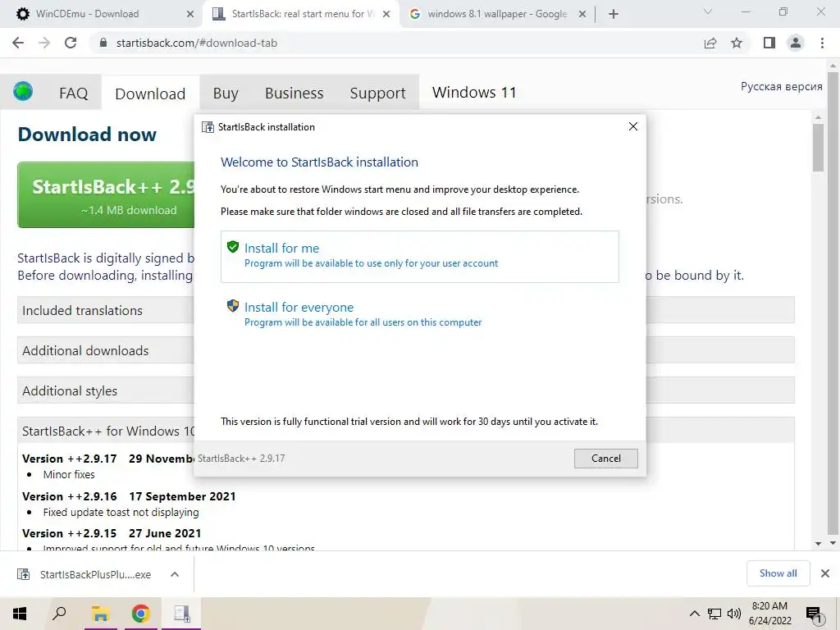Viewport: 840px width, 630px height.
Task: Open network icon in system tray
Action: 714,614
